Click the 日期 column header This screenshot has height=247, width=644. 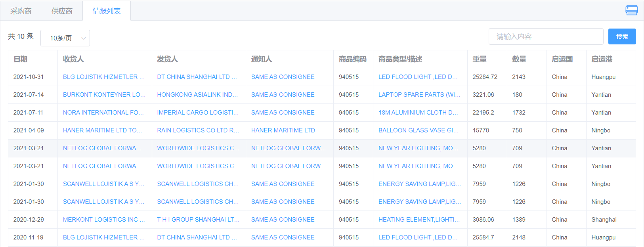coord(21,59)
